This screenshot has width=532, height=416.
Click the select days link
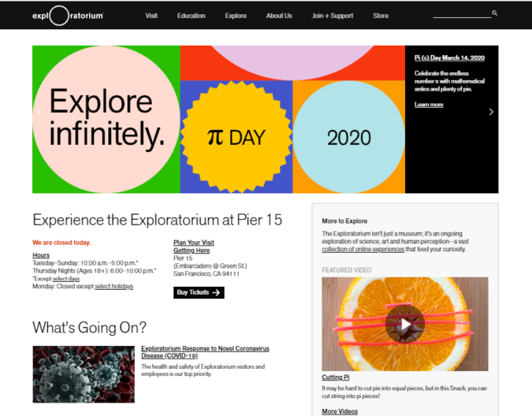pos(66,279)
